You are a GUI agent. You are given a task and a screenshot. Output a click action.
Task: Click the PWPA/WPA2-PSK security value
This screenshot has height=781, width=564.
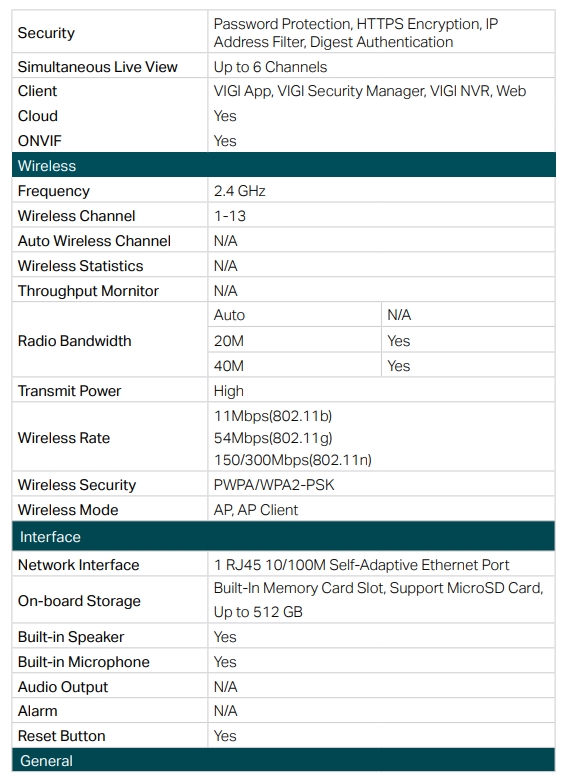pos(274,485)
